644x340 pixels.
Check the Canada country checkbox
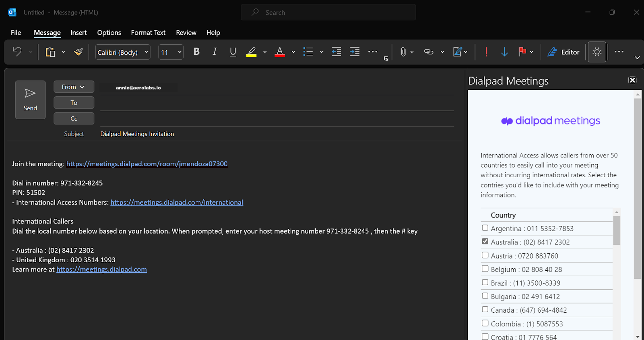point(485,309)
